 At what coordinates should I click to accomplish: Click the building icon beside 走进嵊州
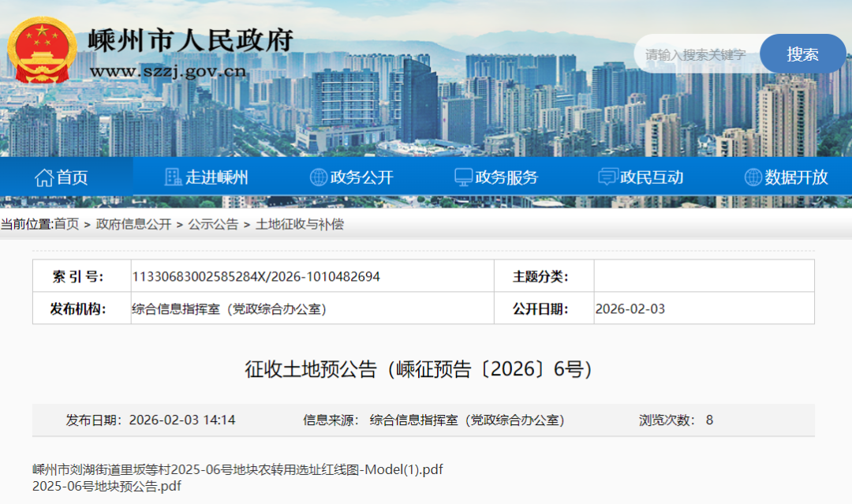point(173,177)
